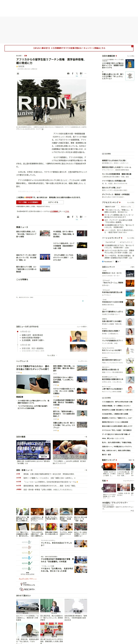Open 動画一覧 link in video ranking
The width and height of the screenshot is (138, 644).
tap(131, 460)
